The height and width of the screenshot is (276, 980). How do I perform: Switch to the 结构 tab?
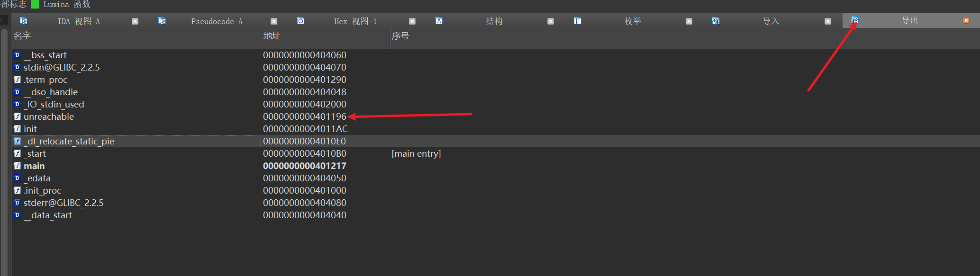(x=494, y=21)
